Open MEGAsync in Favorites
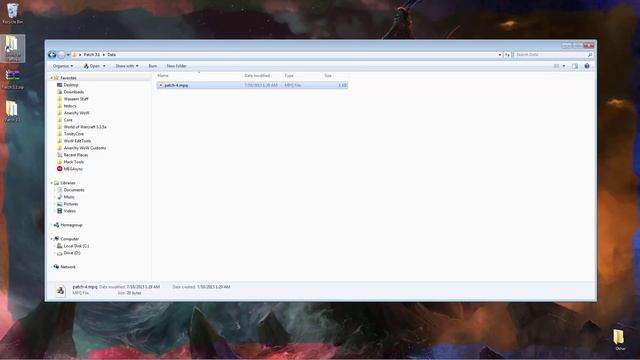The height and width of the screenshot is (360, 640). click(73, 169)
